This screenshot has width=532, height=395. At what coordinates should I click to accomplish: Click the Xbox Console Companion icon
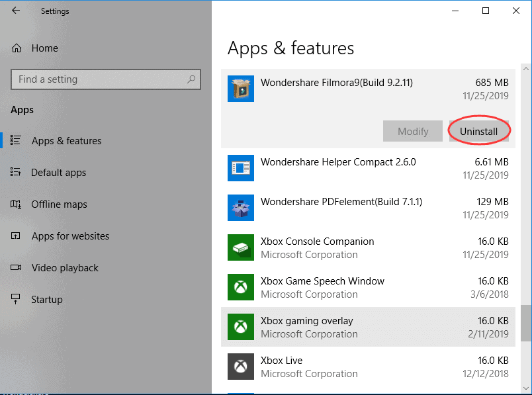pyautogui.click(x=241, y=247)
